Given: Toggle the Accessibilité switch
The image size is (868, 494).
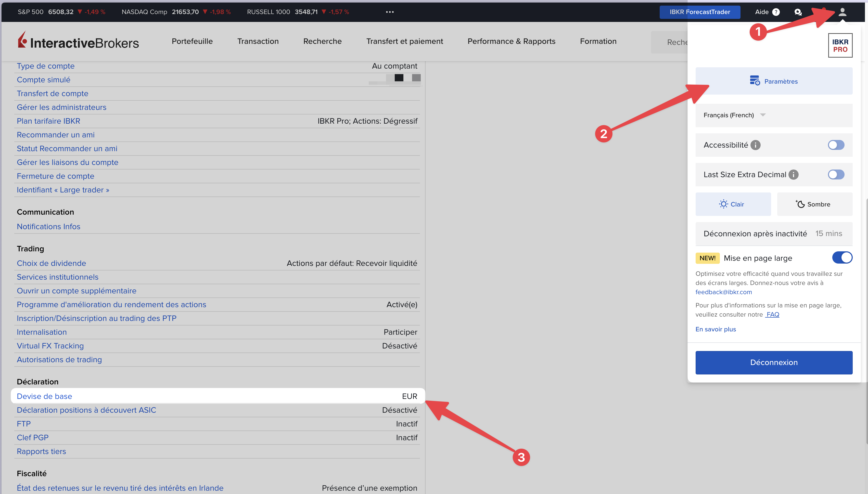Looking at the screenshot, I should [x=836, y=145].
